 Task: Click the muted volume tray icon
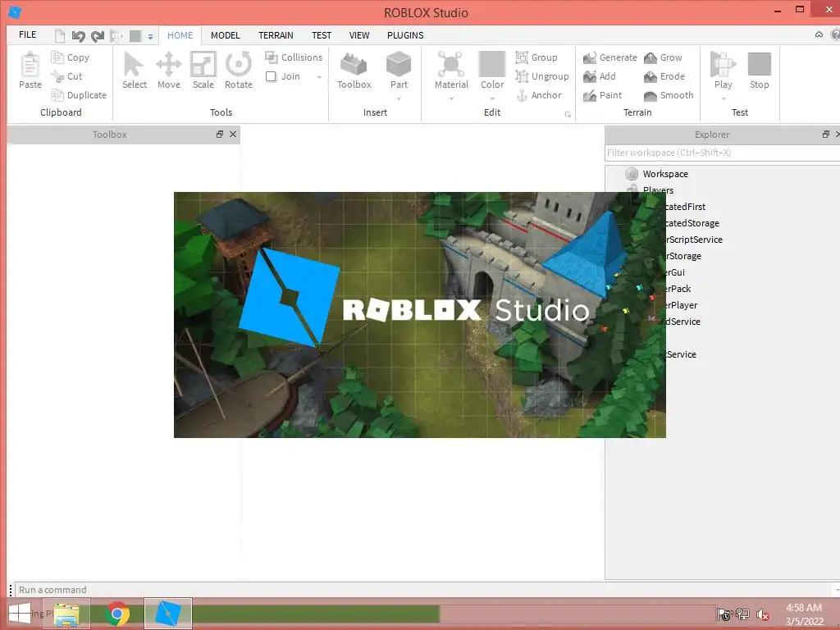pos(762,614)
